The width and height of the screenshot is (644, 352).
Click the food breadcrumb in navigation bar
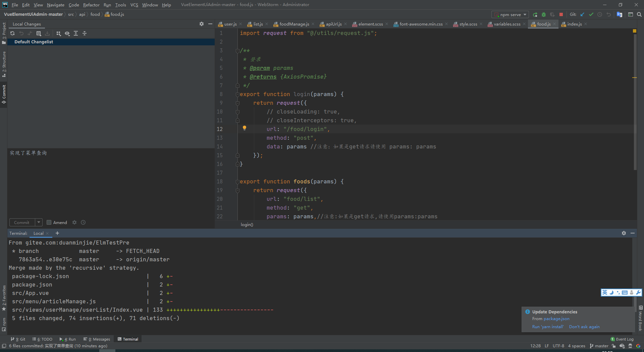click(x=95, y=14)
